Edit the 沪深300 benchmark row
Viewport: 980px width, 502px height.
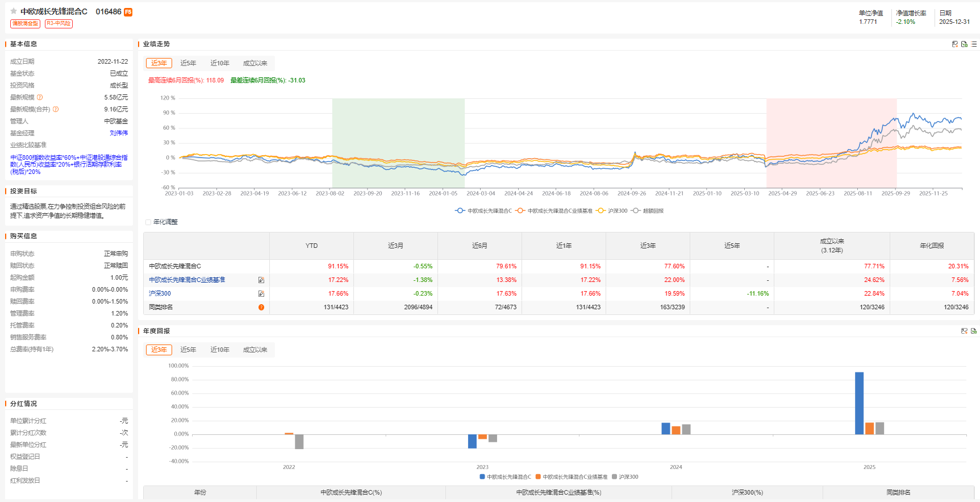261,293
